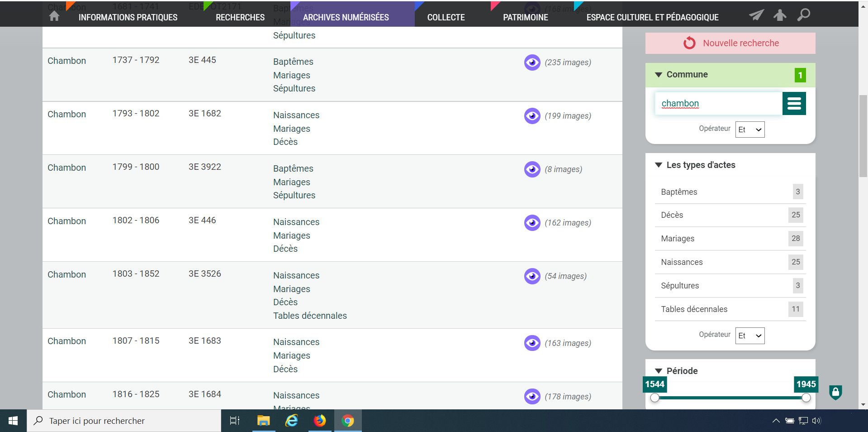View the 8 images of register 3E 3922
The height and width of the screenshot is (432, 868).
pyautogui.click(x=532, y=169)
